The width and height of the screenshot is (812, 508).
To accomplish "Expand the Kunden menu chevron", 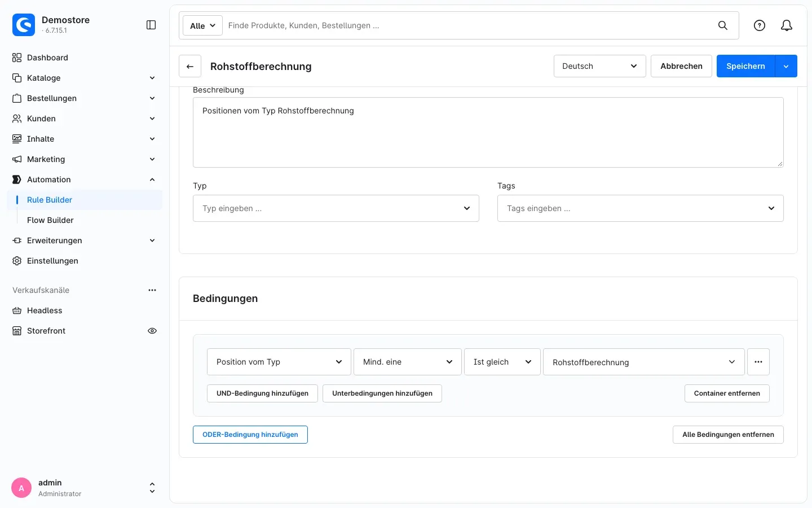I will point(152,119).
